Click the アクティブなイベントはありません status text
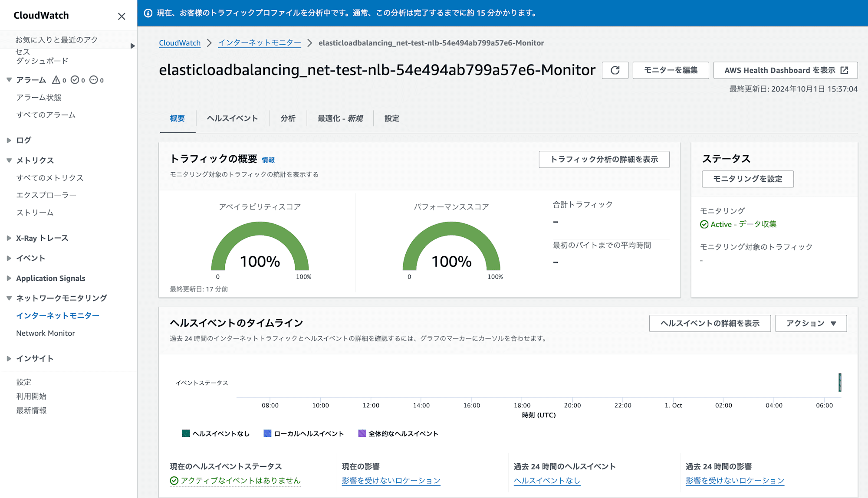This screenshot has width=868, height=498. [x=240, y=481]
